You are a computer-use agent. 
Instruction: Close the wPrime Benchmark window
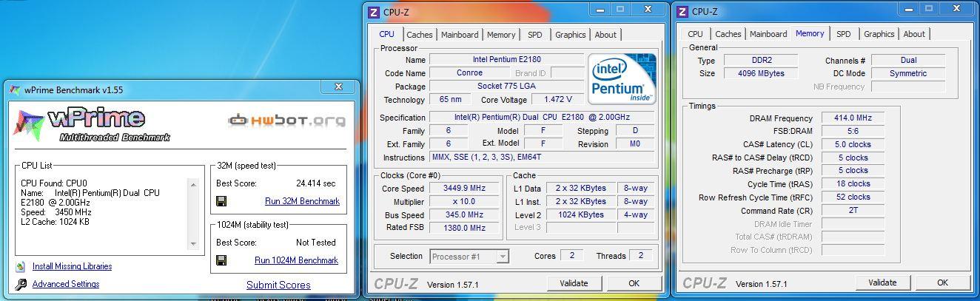coord(340,87)
